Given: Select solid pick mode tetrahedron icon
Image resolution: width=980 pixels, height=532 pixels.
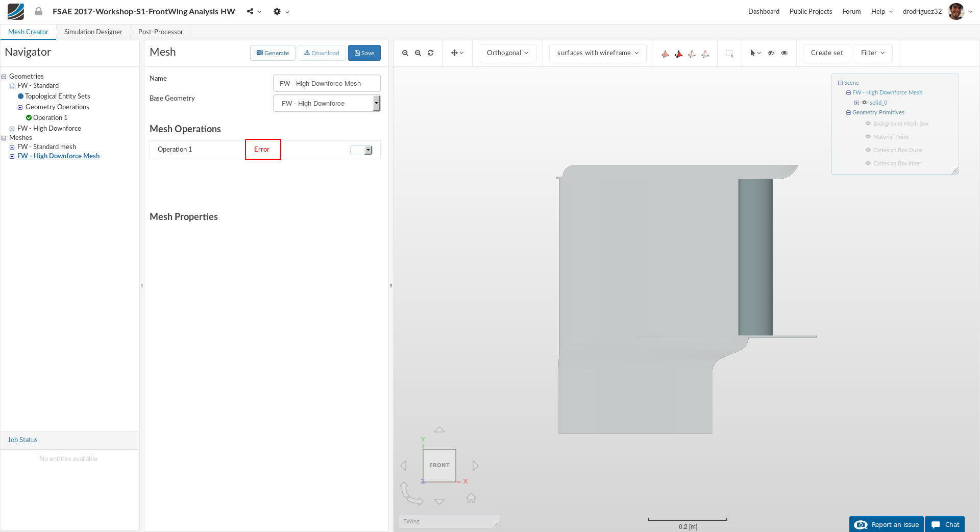Looking at the screenshot, I should click(665, 54).
